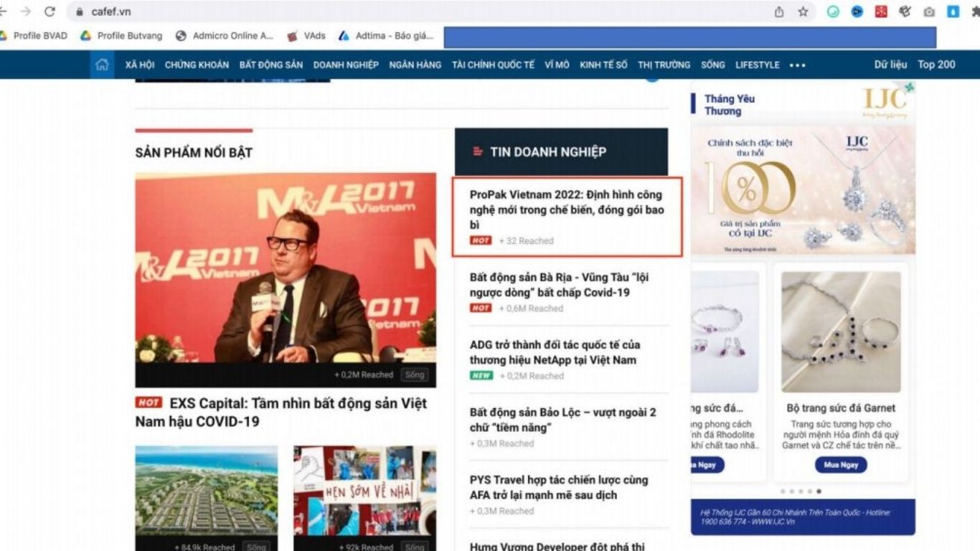Open the VAds bookmark

(x=306, y=35)
